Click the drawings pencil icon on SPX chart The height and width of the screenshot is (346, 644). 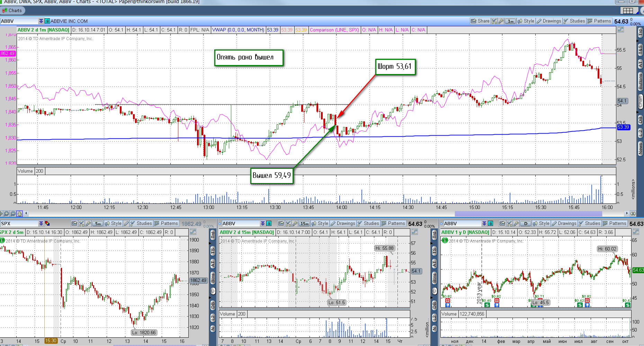pyautogui.click(x=126, y=224)
